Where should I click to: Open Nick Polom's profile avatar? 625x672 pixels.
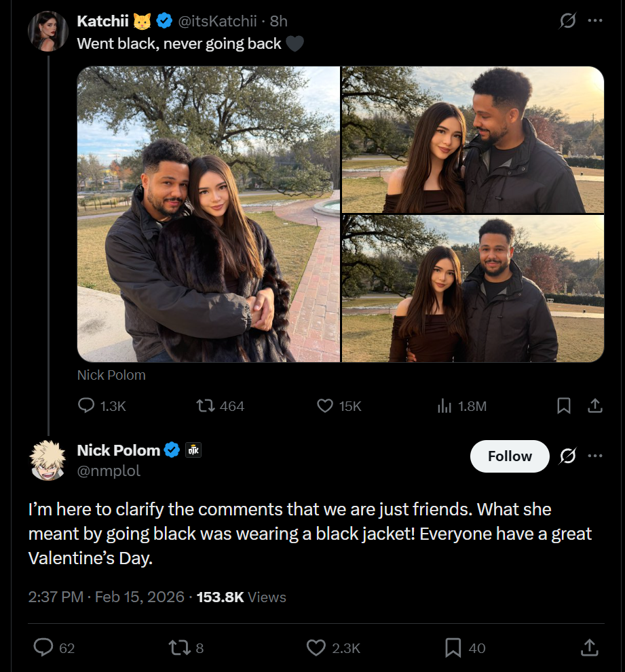pos(48,459)
